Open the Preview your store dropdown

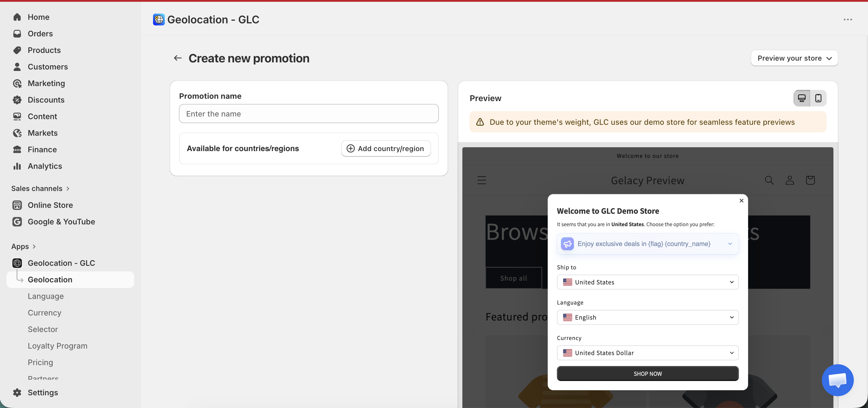pos(794,58)
